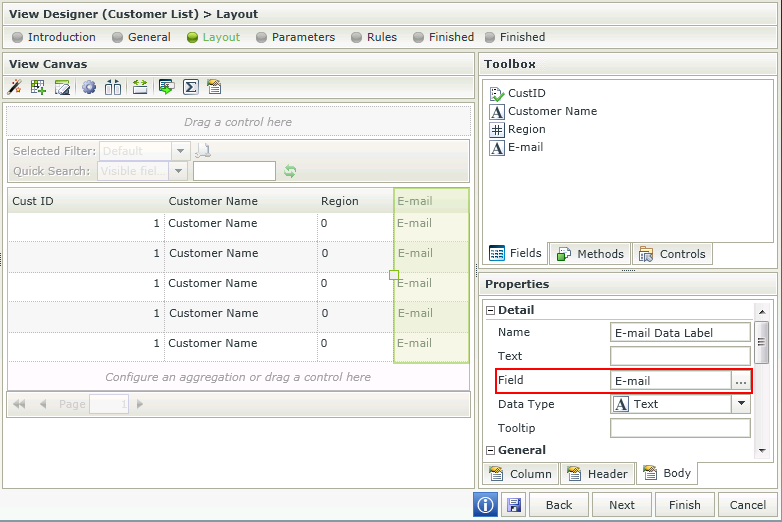Viewport: 782px width, 522px height.
Task: Click the Back button
Action: (559, 505)
